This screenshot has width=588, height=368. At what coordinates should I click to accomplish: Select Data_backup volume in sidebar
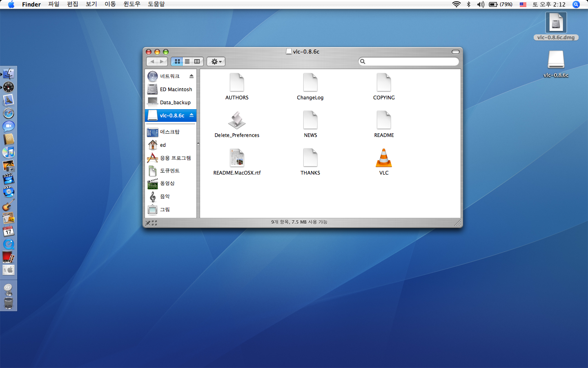coord(171,102)
